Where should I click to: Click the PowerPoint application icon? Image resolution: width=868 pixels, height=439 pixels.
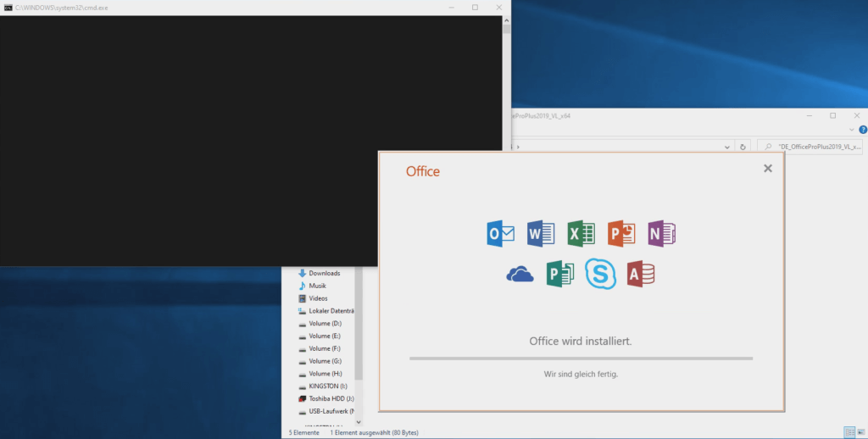point(621,233)
